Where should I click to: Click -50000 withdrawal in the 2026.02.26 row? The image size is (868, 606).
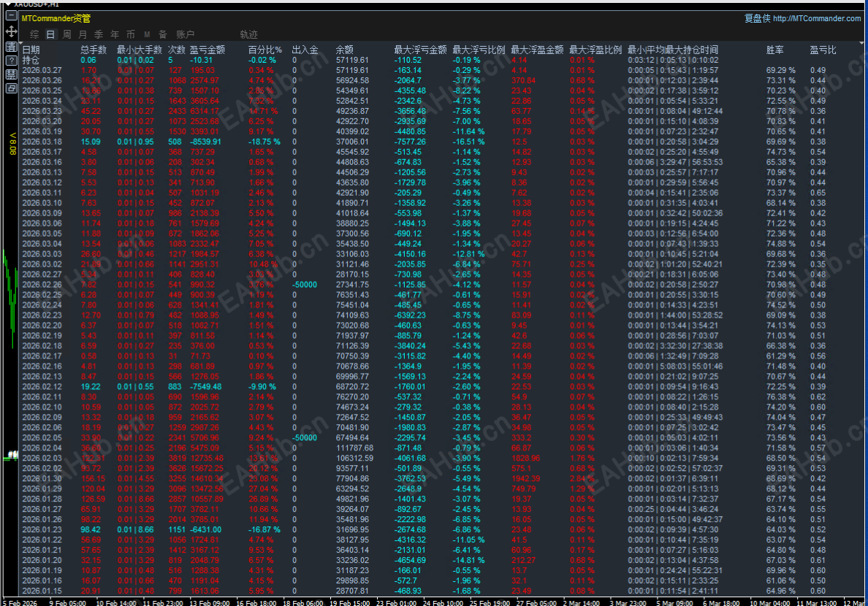point(305,285)
